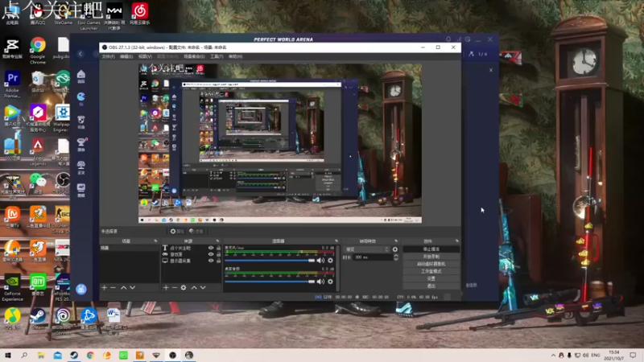The height and width of the screenshot is (362, 644).
Task: Hide the game capture source
Action: [x=211, y=254]
